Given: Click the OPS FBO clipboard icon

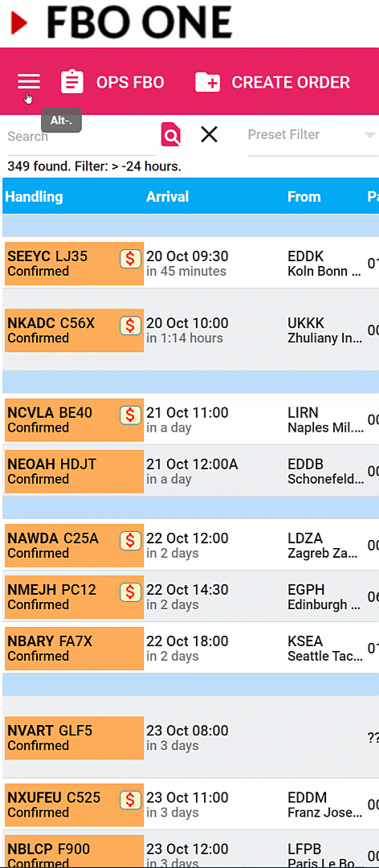Looking at the screenshot, I should 72,82.
